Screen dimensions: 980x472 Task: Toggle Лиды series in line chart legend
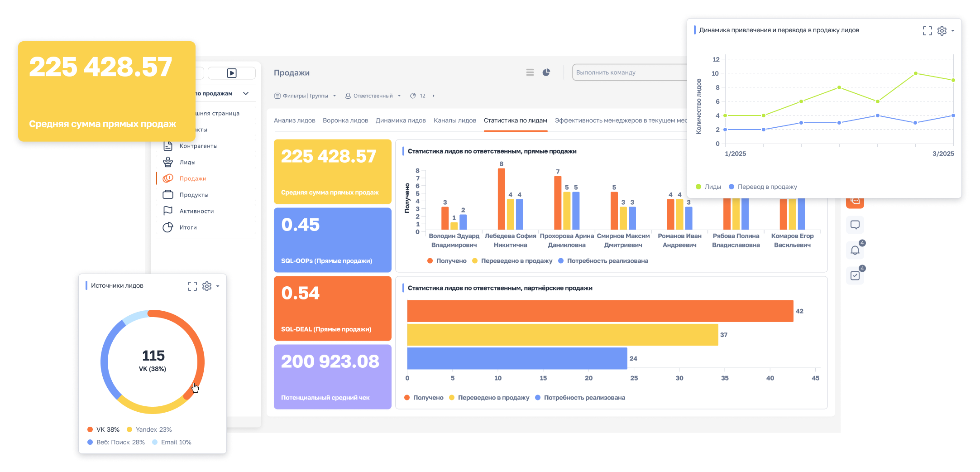[708, 187]
